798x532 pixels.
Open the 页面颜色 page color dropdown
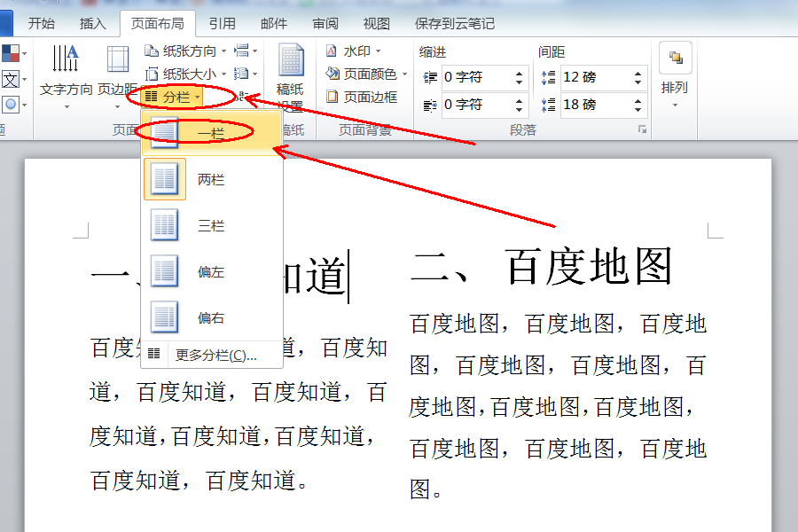pyautogui.click(x=366, y=74)
